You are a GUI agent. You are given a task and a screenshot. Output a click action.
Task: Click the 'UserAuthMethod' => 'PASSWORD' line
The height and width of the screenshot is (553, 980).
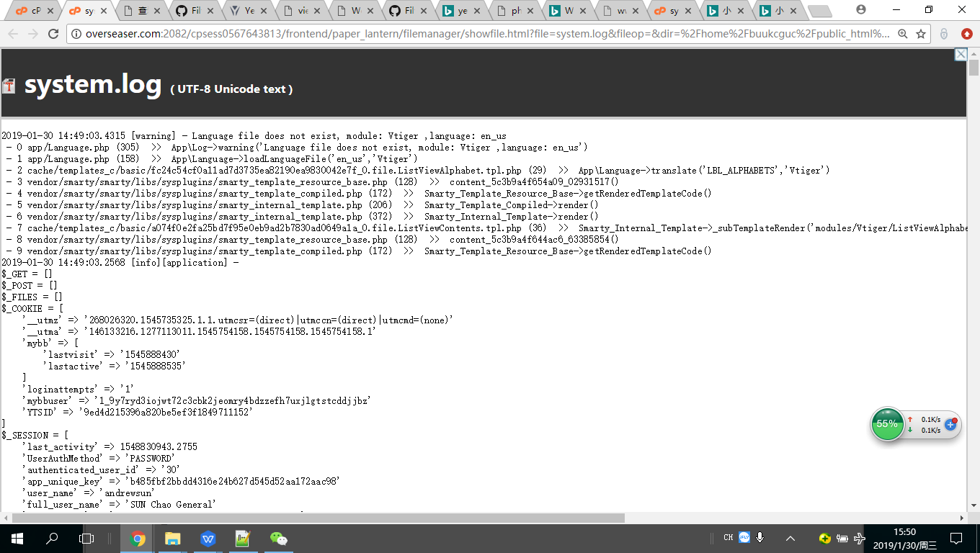click(99, 458)
